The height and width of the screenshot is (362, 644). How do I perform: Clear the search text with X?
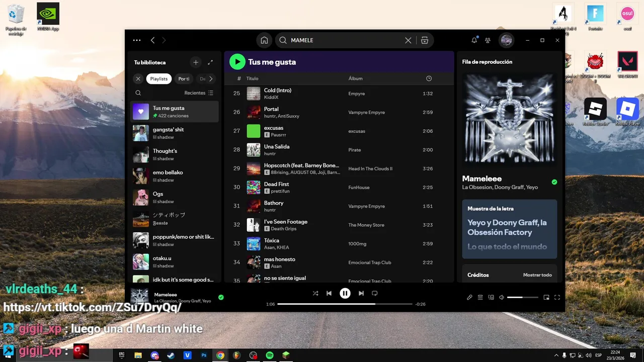tap(408, 40)
